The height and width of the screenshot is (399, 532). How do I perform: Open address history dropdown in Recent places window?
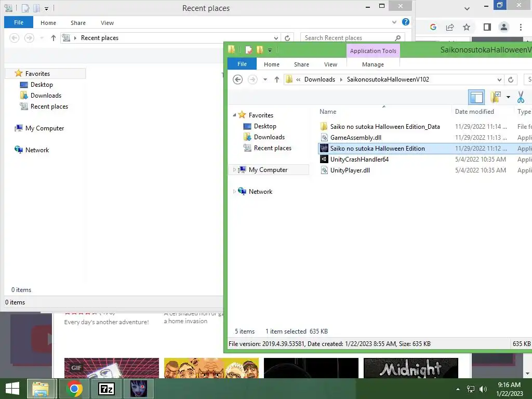click(x=276, y=38)
